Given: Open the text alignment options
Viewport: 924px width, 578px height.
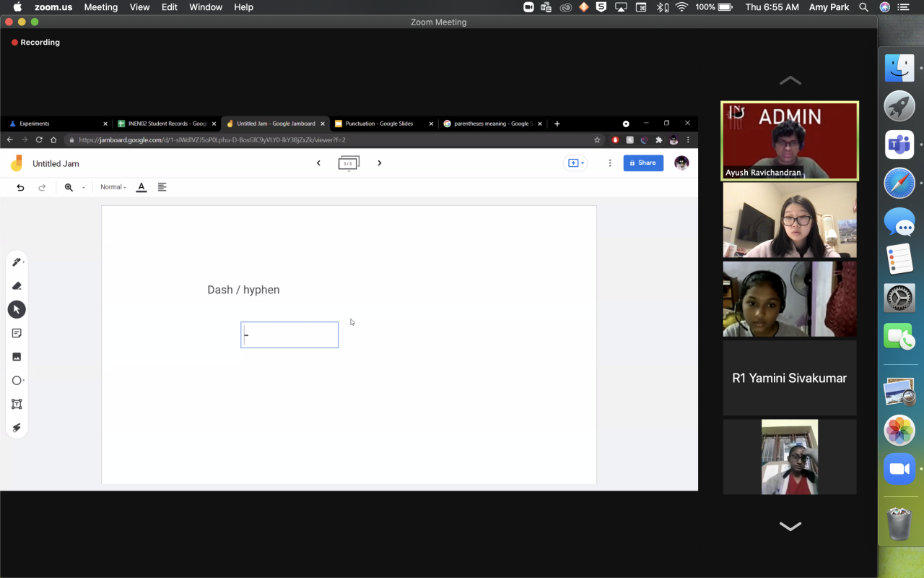Looking at the screenshot, I should click(162, 187).
